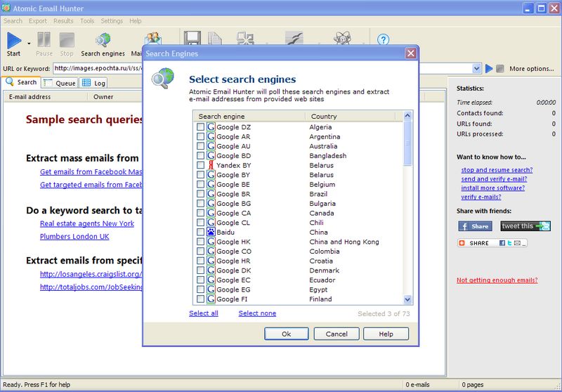Check the Google EG checkbox

coord(200,289)
